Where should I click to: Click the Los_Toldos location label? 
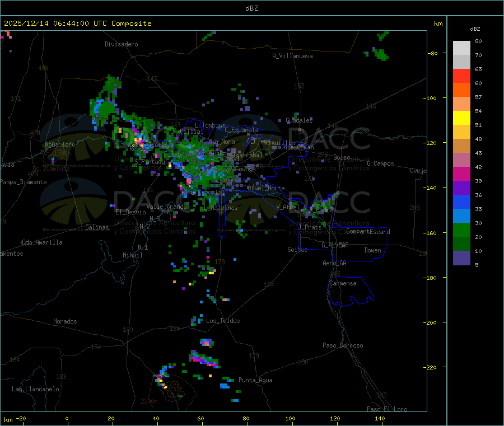223,321
